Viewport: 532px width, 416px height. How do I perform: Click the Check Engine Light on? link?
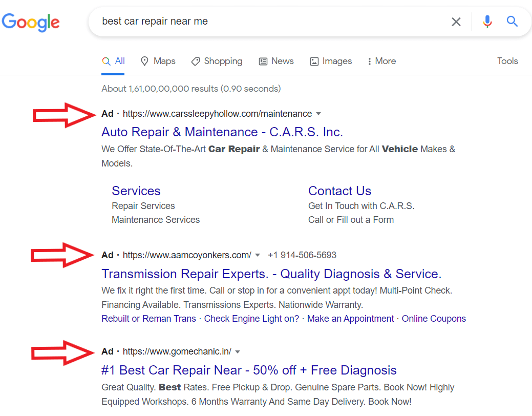[x=251, y=319]
